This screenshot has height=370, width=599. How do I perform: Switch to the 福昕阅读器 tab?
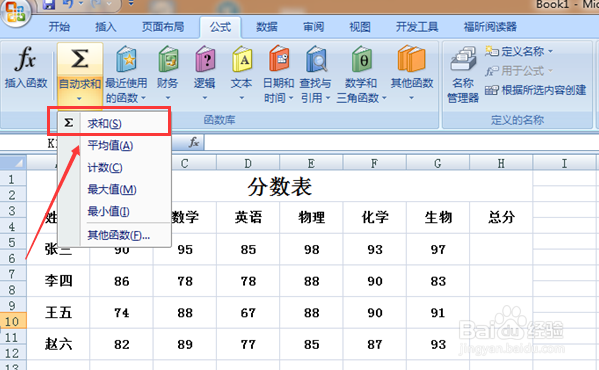pyautogui.click(x=490, y=27)
